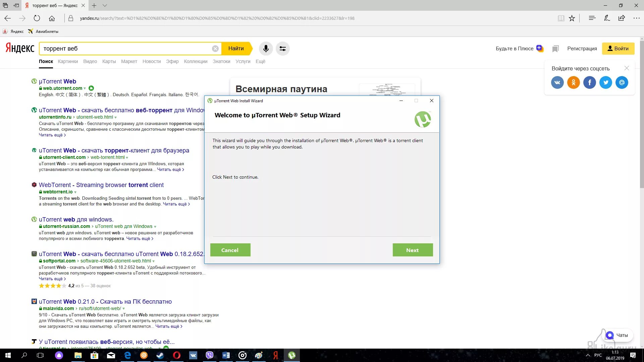
Task: Open Windows Start menu
Action: click(x=8, y=355)
